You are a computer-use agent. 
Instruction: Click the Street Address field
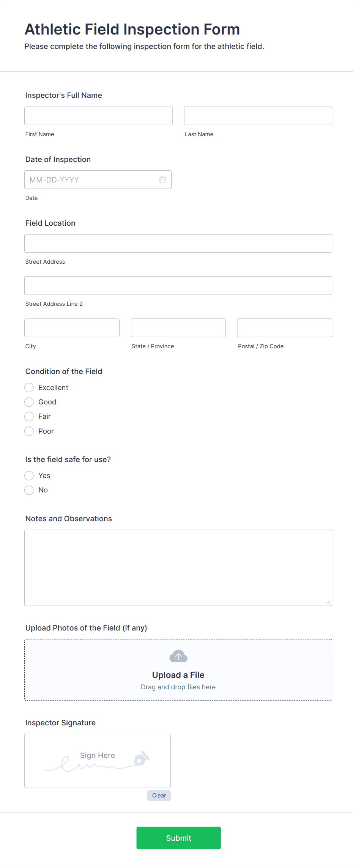tap(178, 243)
